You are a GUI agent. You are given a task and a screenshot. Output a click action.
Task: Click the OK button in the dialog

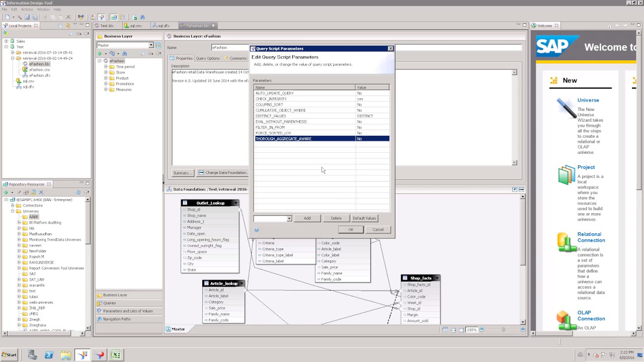351,230
